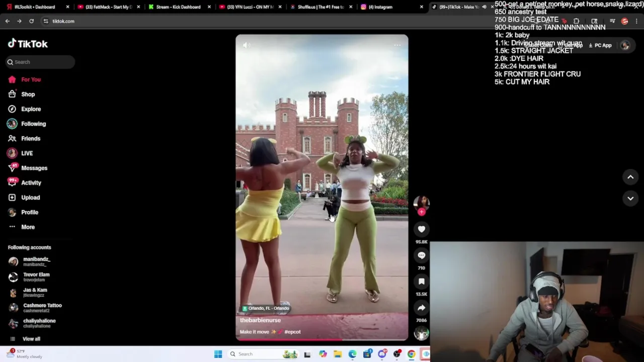Open the spinning sound disc icon
Viewport: 644px width, 362px height.
(422, 333)
